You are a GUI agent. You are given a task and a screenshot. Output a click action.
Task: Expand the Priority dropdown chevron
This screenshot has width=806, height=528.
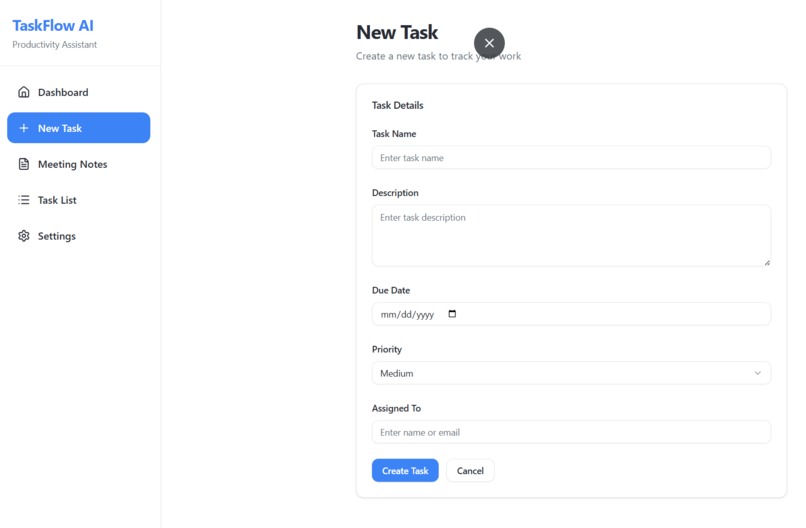757,373
